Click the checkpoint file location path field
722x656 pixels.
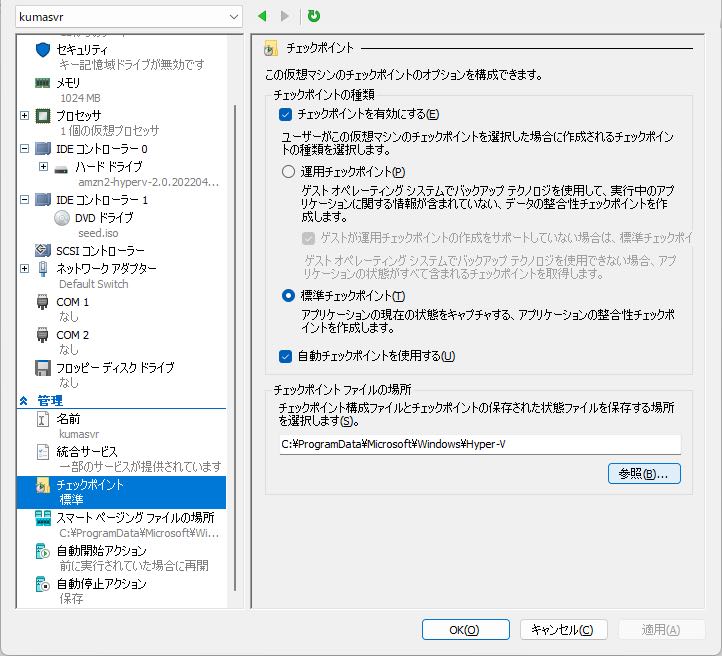pyautogui.click(x=480, y=445)
